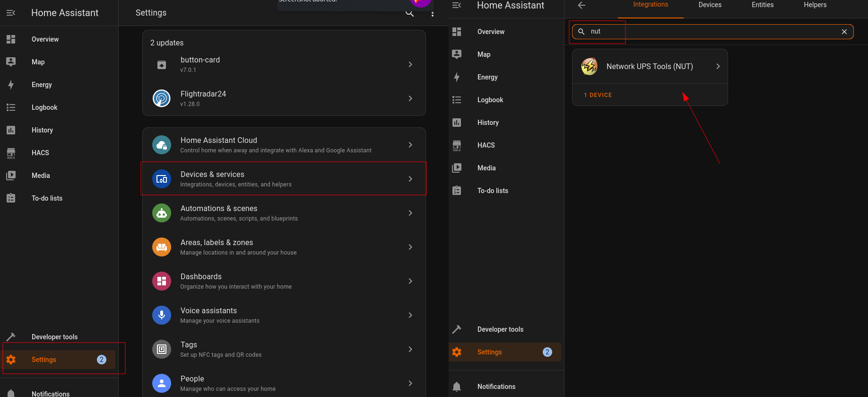Open History in right window sidebar
Image resolution: width=868 pixels, height=397 pixels.
tap(505, 123)
